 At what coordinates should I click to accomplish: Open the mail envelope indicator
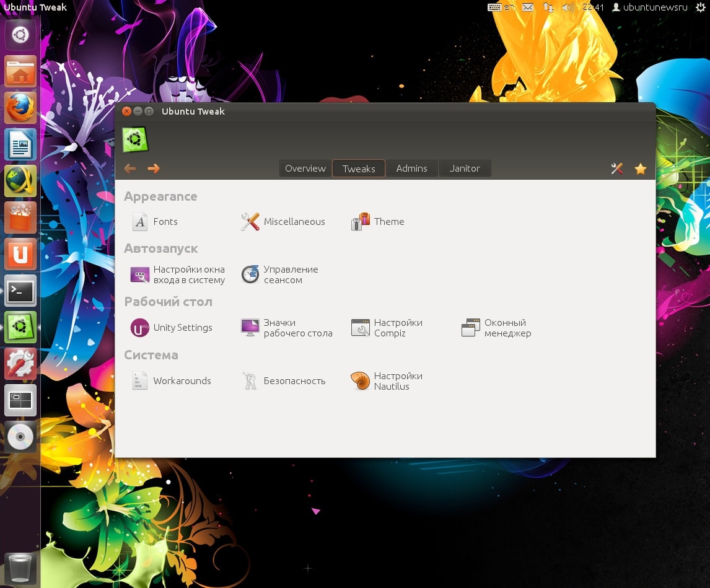point(527,7)
